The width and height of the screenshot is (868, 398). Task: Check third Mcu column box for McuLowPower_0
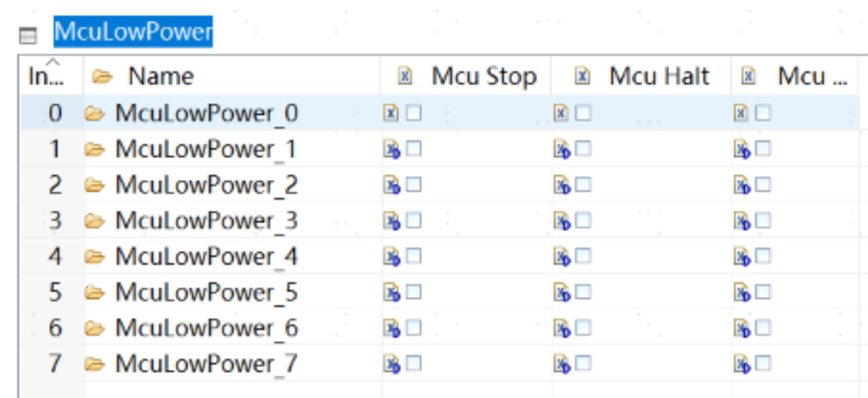pos(763,113)
